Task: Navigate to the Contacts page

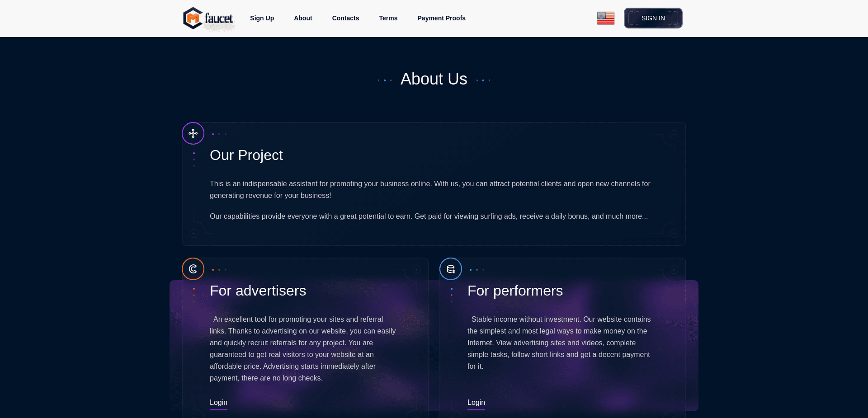Action: [345, 18]
